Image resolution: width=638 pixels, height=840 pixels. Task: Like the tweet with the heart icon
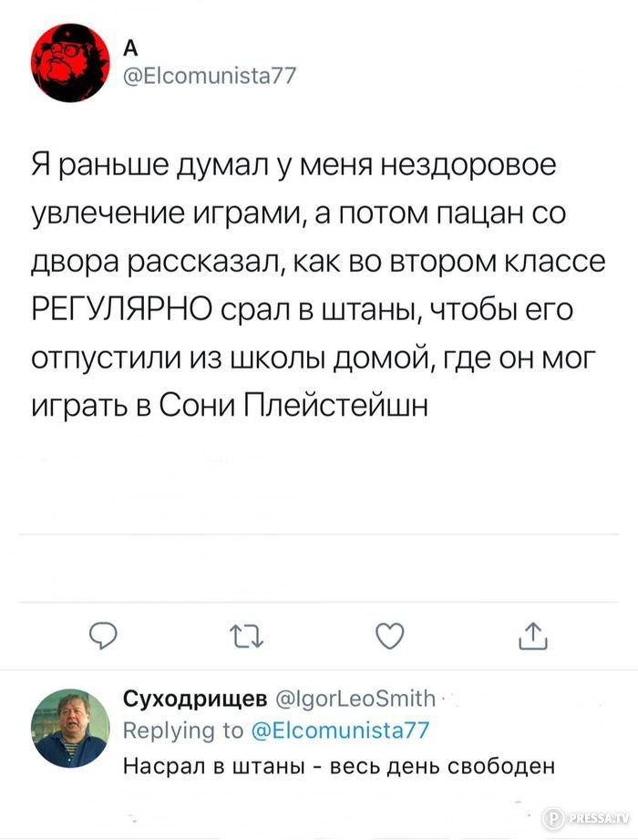click(389, 635)
